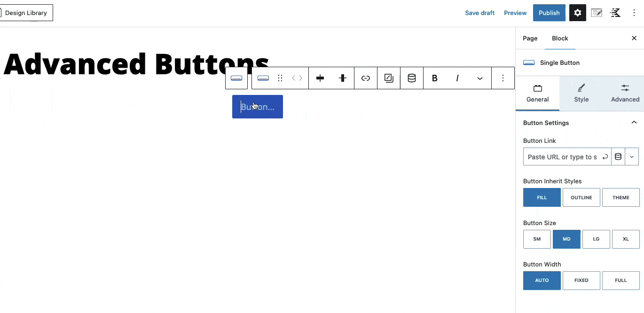Viewport: 644px width, 313px height.
Task: Click the Advanced Buttons page title
Action: (136, 64)
